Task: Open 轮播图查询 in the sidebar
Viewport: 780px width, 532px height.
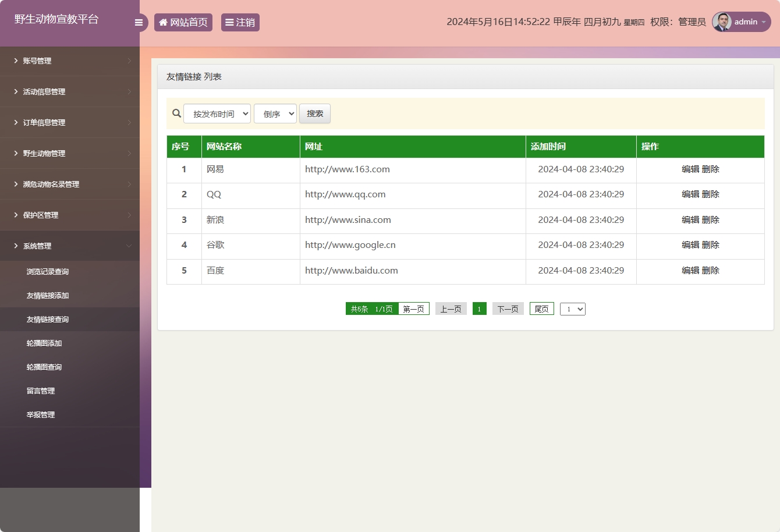Action: pyautogui.click(x=44, y=367)
